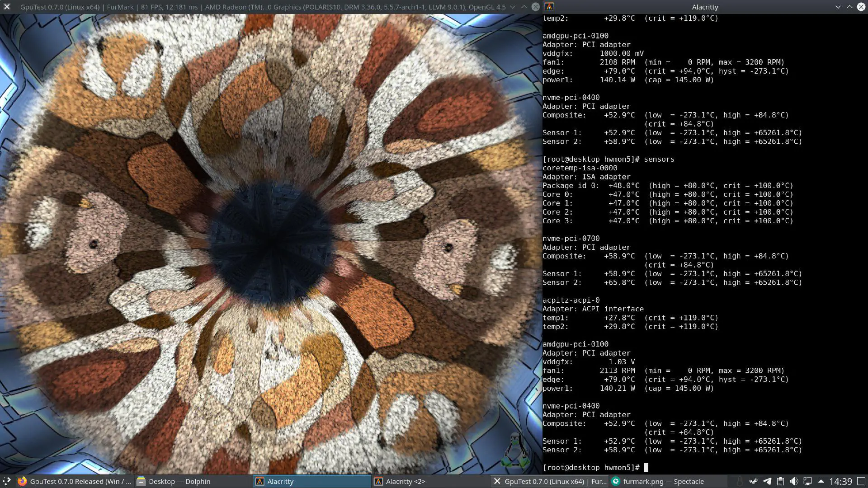
Task: Open Telegram from the system tray
Action: [x=767, y=481]
